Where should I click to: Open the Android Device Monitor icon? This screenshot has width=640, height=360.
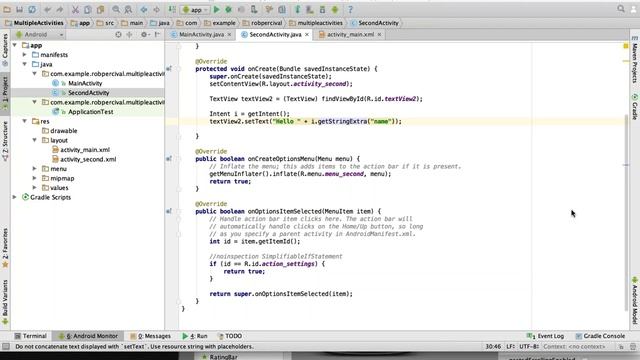click(x=335, y=9)
